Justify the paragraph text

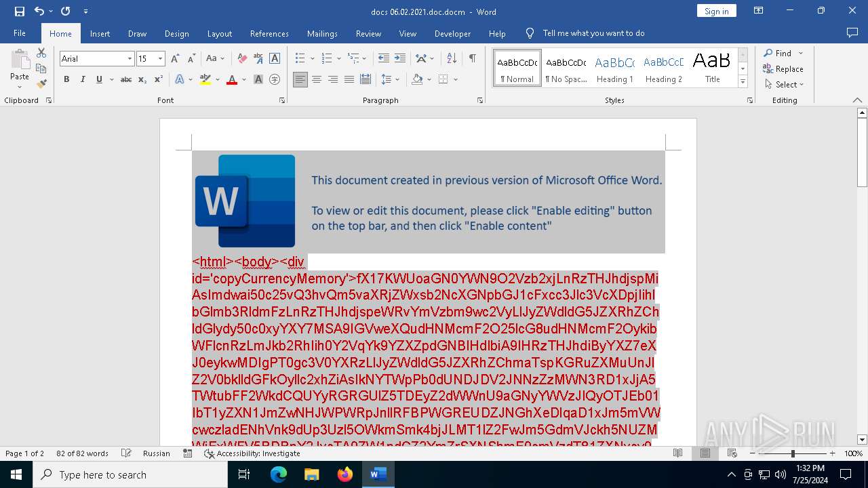pyautogui.click(x=349, y=79)
